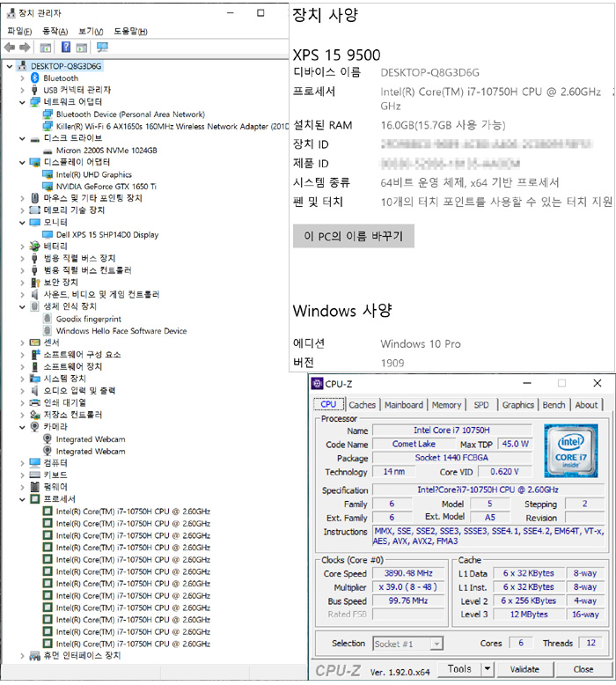Expand the 휴먼 인터페이스 장치 node
The width and height of the screenshot is (616, 685).
(22, 655)
